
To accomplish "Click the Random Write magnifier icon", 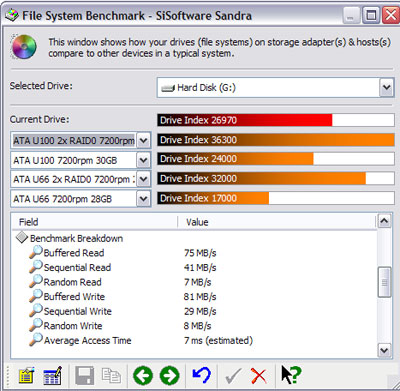I will coord(36,325).
